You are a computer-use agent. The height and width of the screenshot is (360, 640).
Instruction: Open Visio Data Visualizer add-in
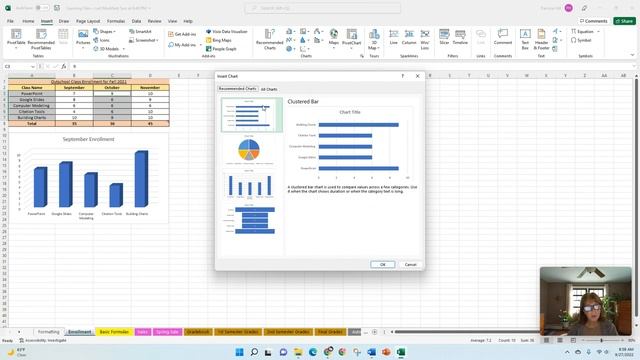(x=227, y=31)
